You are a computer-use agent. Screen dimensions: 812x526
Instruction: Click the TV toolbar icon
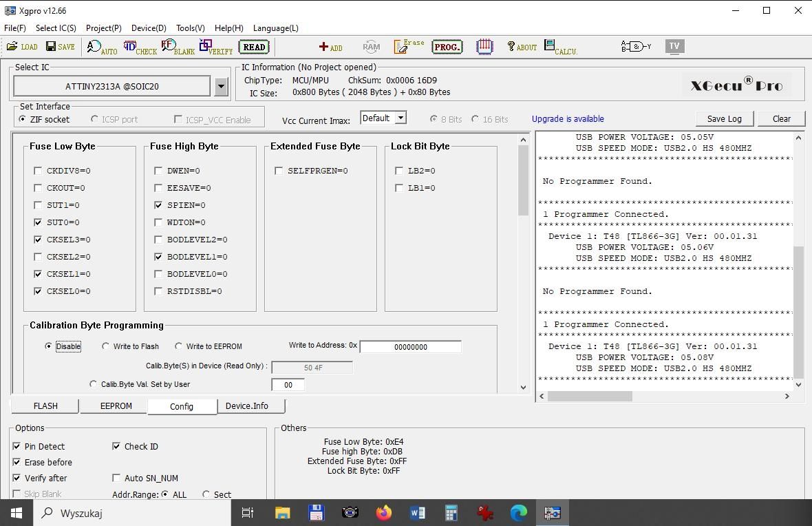coord(674,46)
